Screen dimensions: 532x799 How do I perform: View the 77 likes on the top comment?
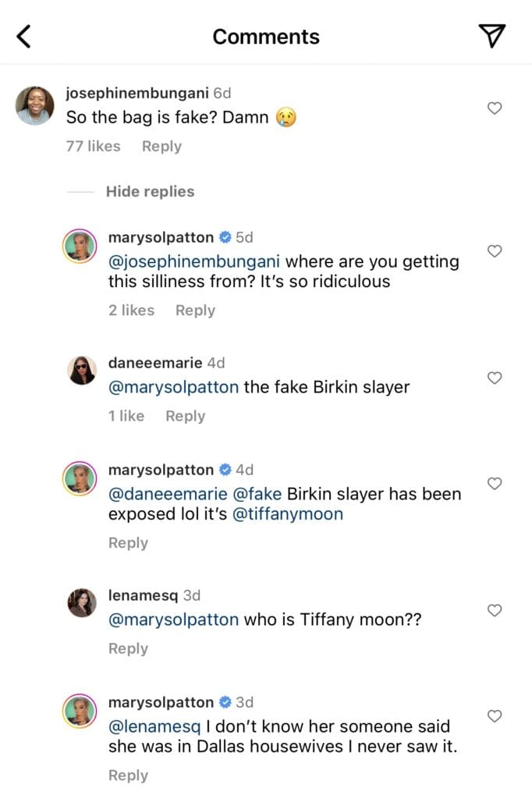coord(94,147)
